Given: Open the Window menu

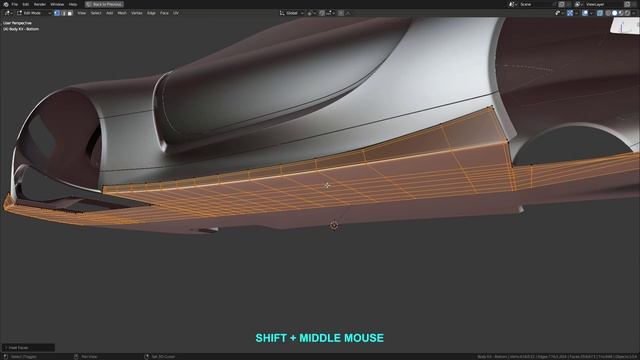Looking at the screenshot, I should (57, 4).
